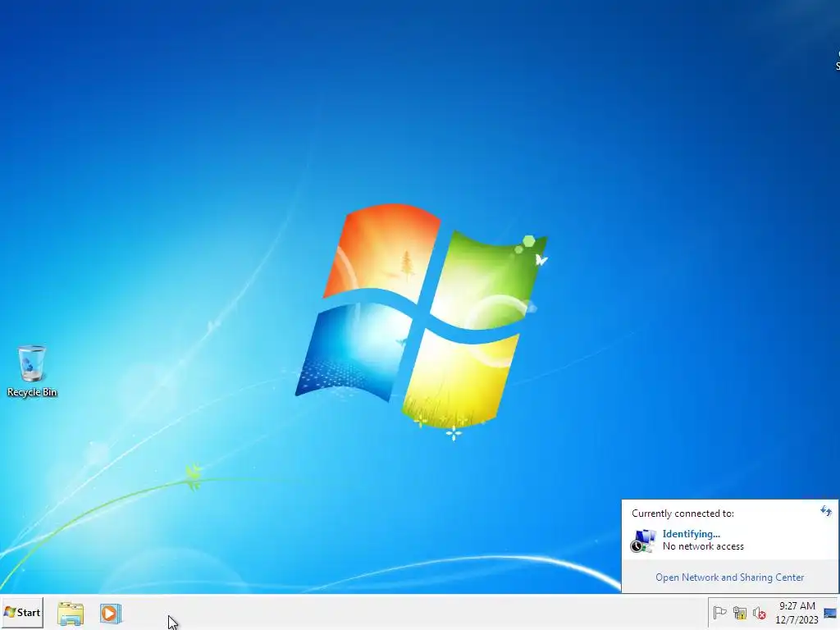Open the Start menu
The width and height of the screenshot is (840, 630).
(x=22, y=612)
